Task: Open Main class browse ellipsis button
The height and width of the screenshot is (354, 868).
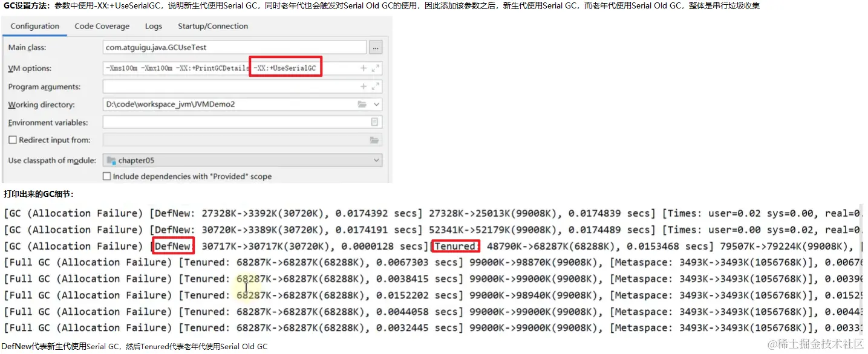Action: click(x=376, y=48)
